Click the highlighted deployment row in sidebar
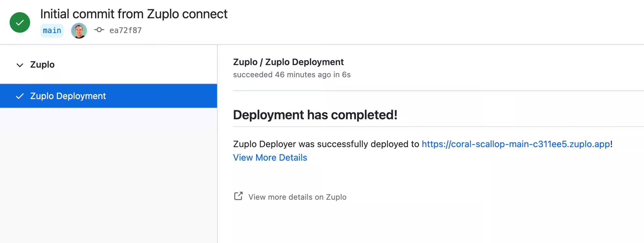The width and height of the screenshot is (644, 243). [x=108, y=96]
